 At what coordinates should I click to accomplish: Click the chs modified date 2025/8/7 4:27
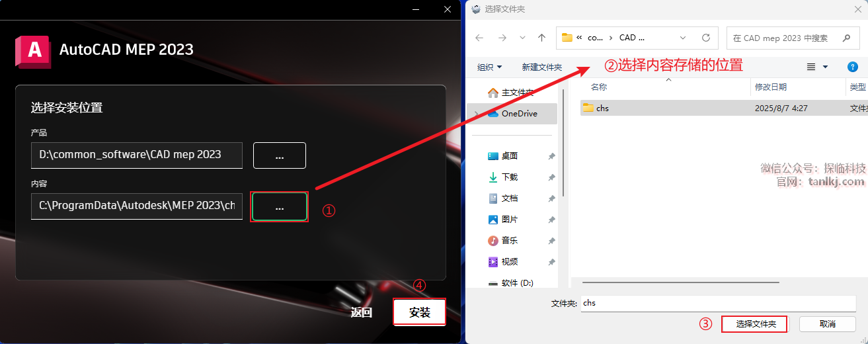point(781,108)
